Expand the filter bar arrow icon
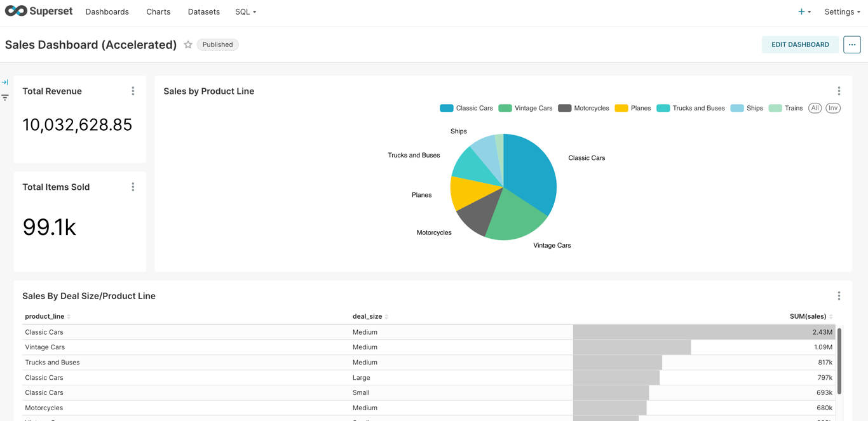The width and height of the screenshot is (868, 421). pyautogui.click(x=5, y=82)
